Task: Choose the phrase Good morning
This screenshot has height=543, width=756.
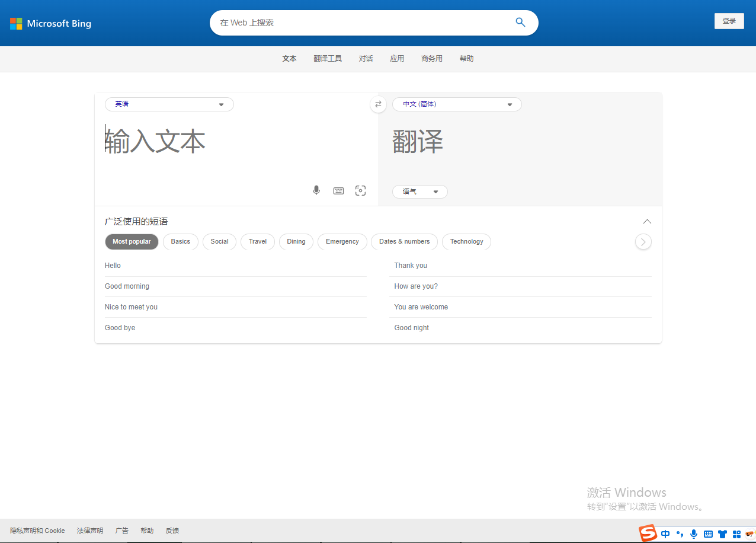Action: click(x=127, y=286)
